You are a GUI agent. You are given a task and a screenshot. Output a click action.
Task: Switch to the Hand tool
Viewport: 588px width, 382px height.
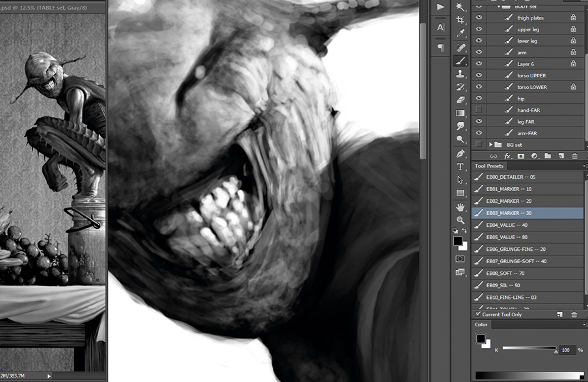[x=461, y=207]
